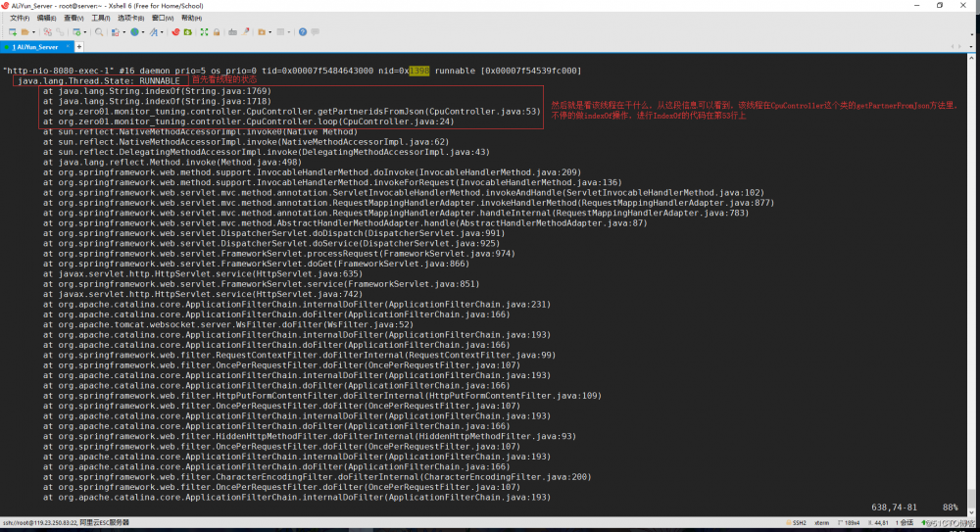Open the 文件(F) menu

(20, 19)
